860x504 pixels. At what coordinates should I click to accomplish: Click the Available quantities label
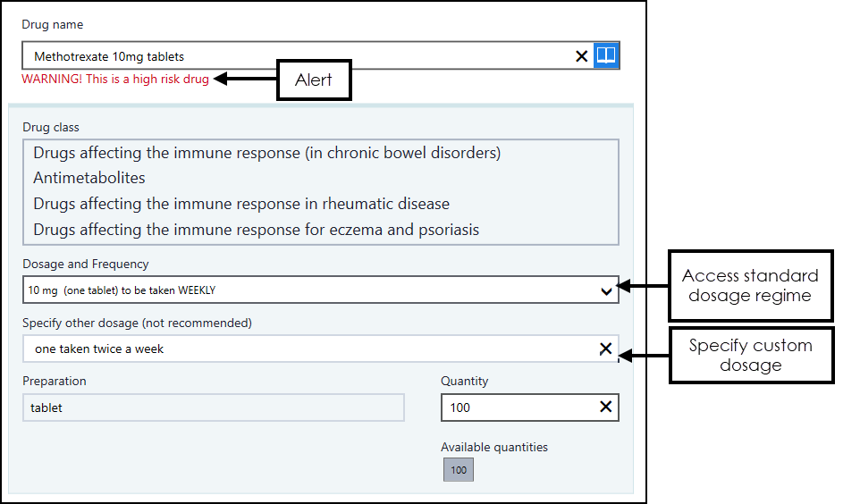tap(494, 447)
